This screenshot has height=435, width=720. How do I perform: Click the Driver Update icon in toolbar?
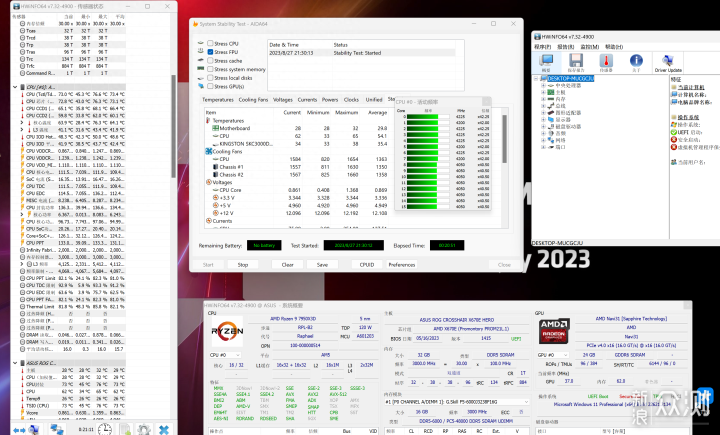[x=668, y=61]
